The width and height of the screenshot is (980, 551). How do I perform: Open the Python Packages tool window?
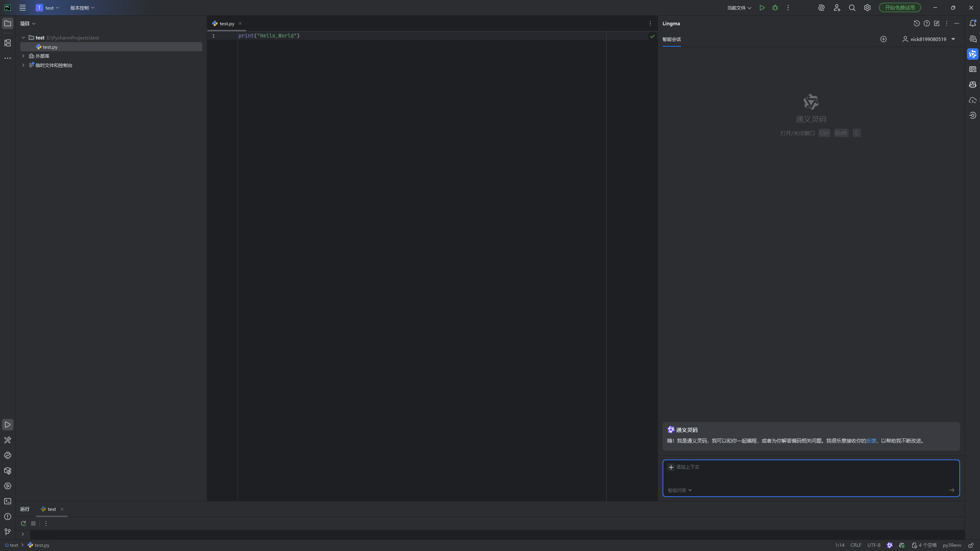click(8, 471)
